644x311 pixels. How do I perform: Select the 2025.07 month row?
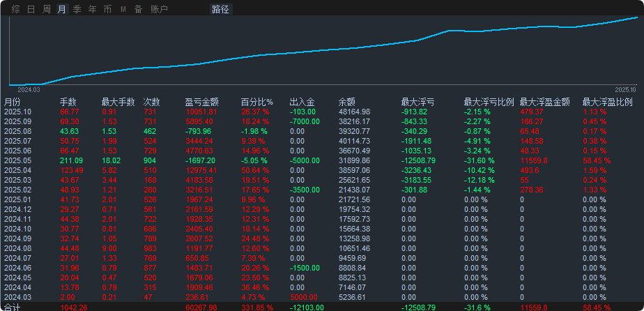[322, 141]
